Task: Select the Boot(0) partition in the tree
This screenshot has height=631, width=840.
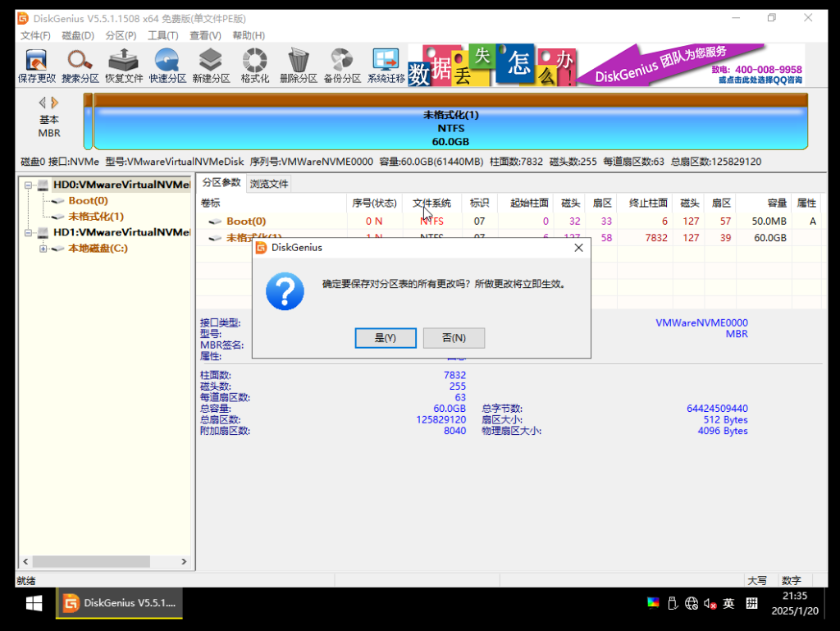Action: coord(88,201)
